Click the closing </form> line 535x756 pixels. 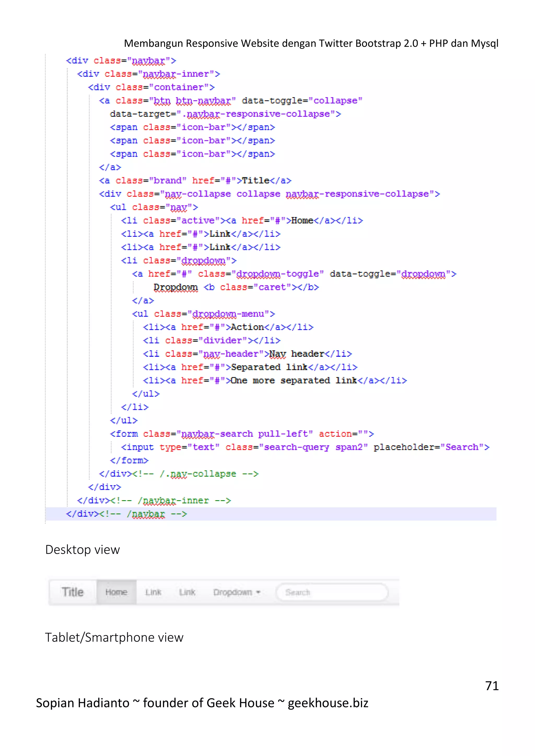(129, 461)
